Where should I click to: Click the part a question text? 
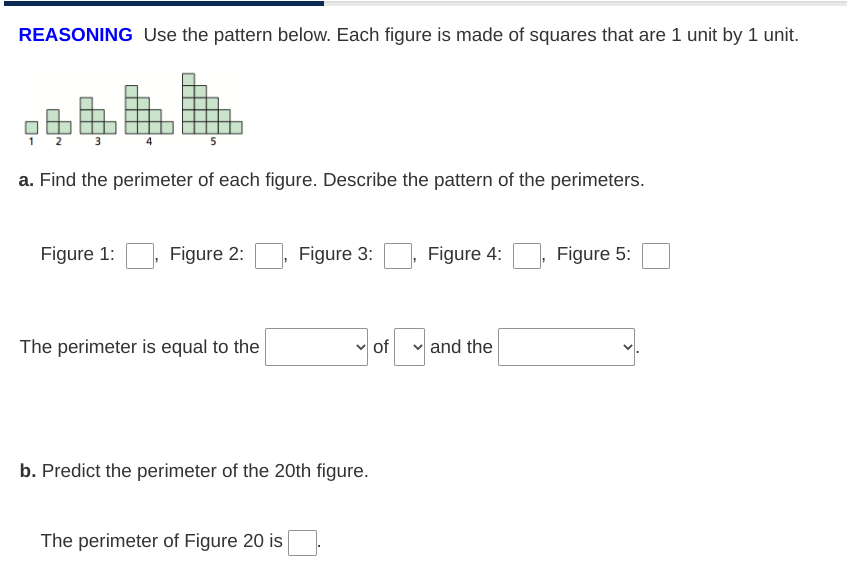pos(332,180)
